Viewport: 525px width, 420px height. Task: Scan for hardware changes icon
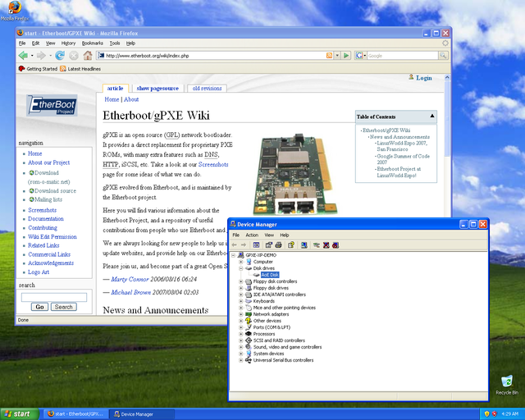click(x=304, y=245)
